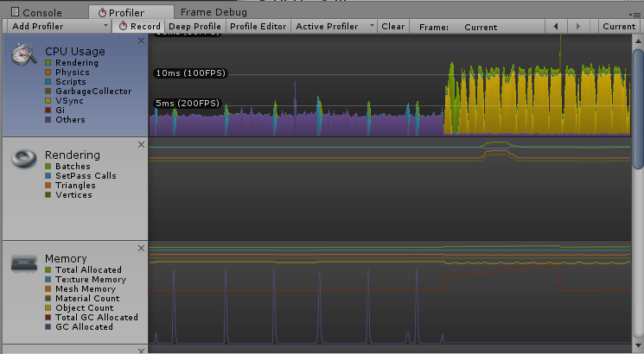Close the Rendering profiler module
The image size is (644, 354).
pos(141,144)
